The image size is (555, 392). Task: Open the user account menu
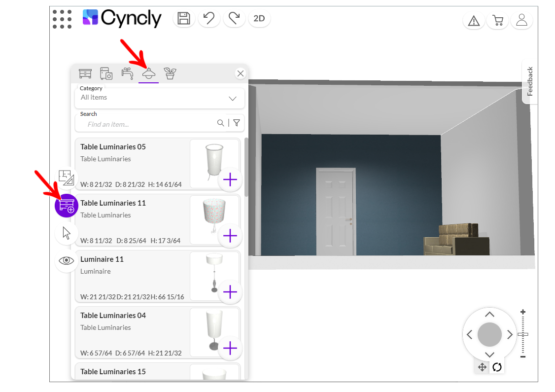point(521,21)
